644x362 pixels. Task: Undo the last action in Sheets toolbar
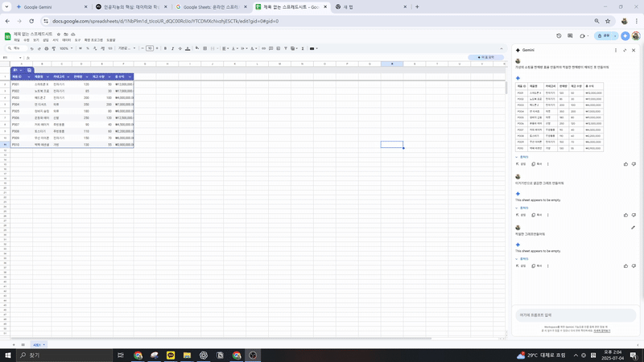click(32, 48)
